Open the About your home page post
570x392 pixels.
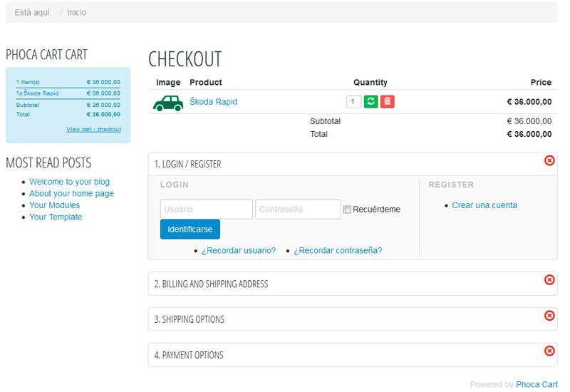pyautogui.click(x=72, y=193)
